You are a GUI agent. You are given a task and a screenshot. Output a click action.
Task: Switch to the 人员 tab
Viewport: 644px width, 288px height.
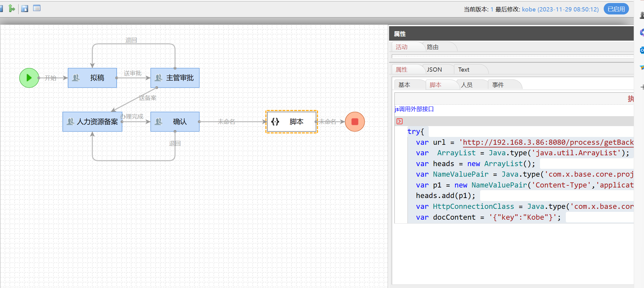(467, 85)
